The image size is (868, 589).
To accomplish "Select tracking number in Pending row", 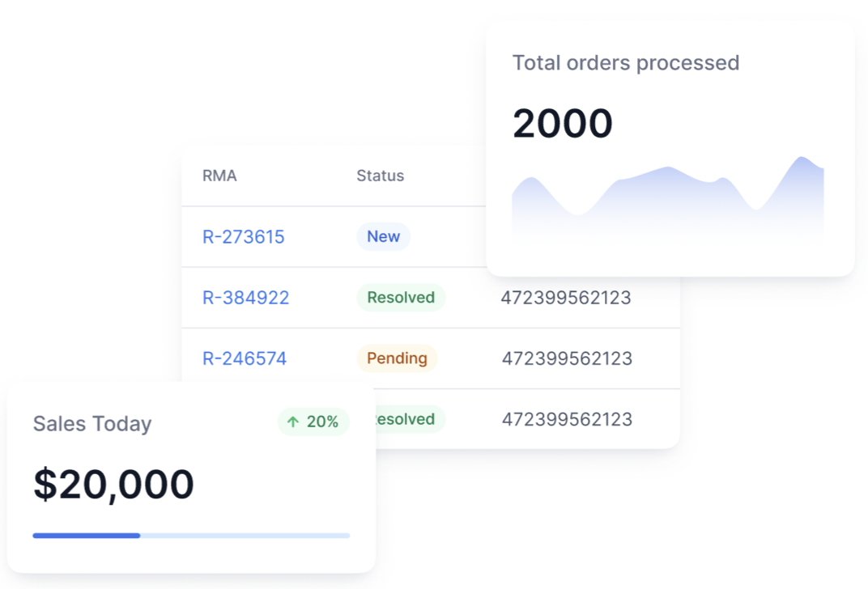I will click(567, 358).
